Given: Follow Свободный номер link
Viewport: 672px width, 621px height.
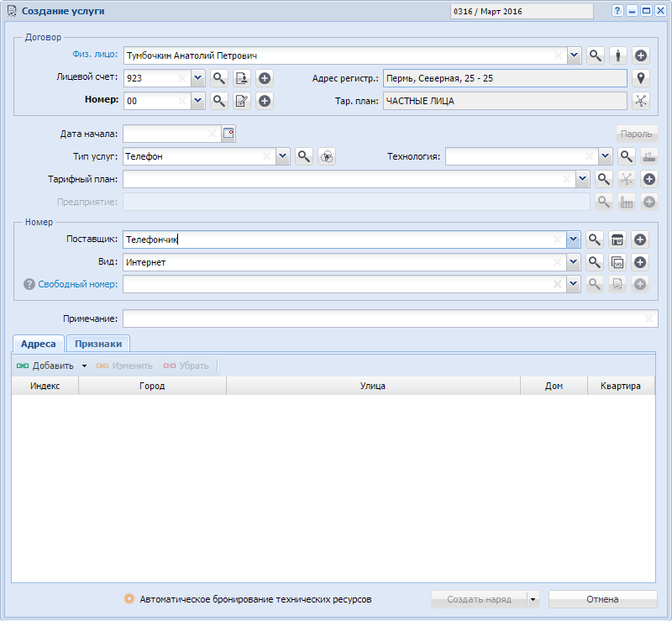Looking at the screenshot, I should tap(77, 284).
